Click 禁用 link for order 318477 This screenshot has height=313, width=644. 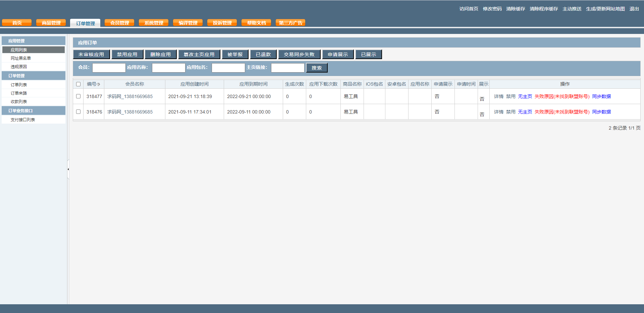coord(511,96)
